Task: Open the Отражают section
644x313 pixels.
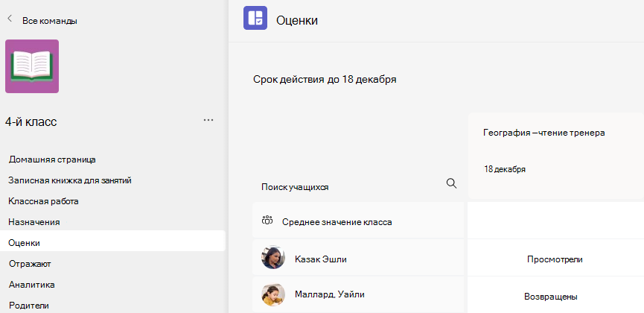Action: [30, 264]
